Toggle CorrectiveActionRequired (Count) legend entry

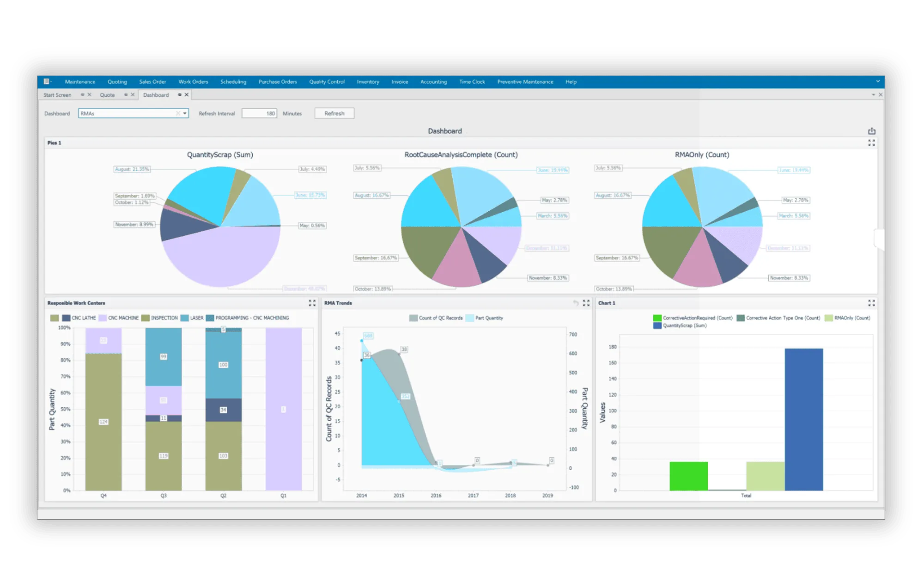[x=693, y=318]
